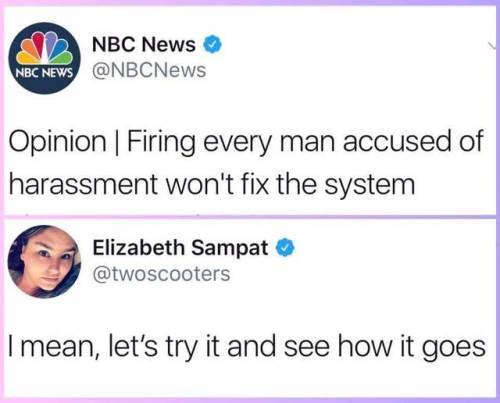
Task: Click the "NBC NEWS" lettering inside logo
Action: tap(44, 72)
